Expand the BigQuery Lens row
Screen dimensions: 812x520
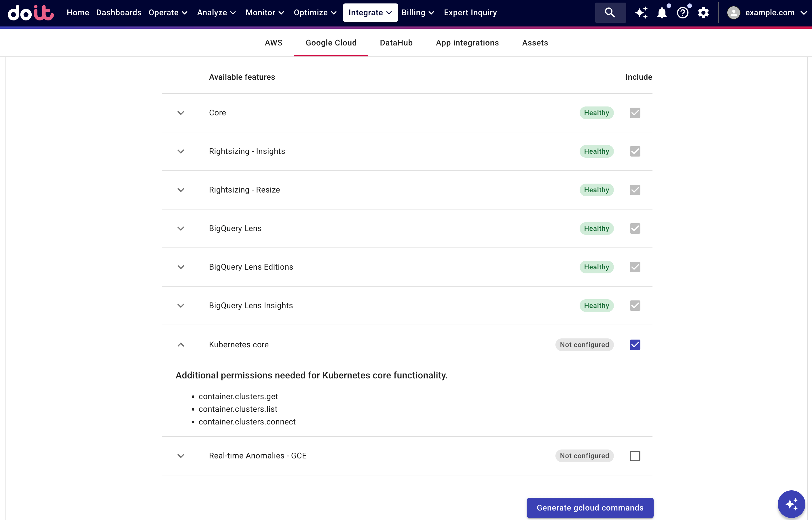click(181, 228)
